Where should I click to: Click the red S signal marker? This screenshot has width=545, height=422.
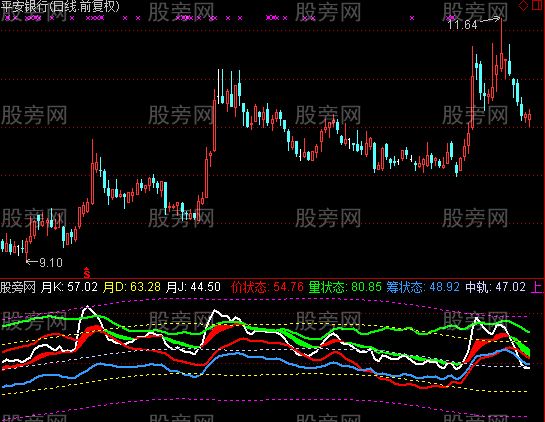coord(87,273)
